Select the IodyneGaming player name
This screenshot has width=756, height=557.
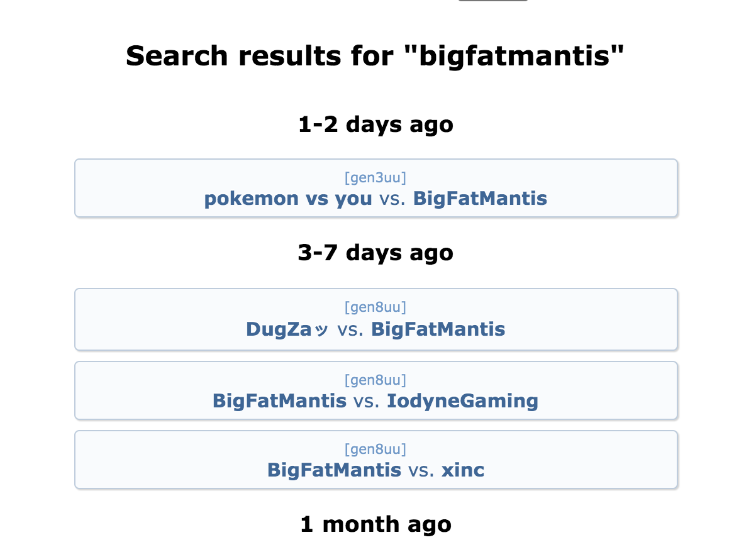(x=462, y=401)
